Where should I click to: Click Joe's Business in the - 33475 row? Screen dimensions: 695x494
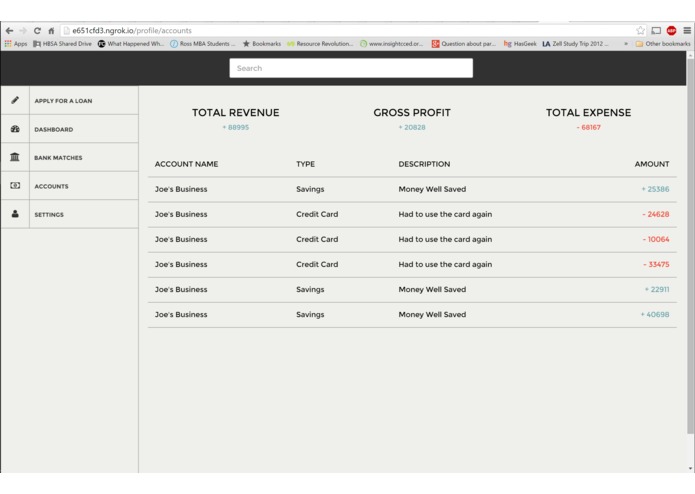click(181, 265)
